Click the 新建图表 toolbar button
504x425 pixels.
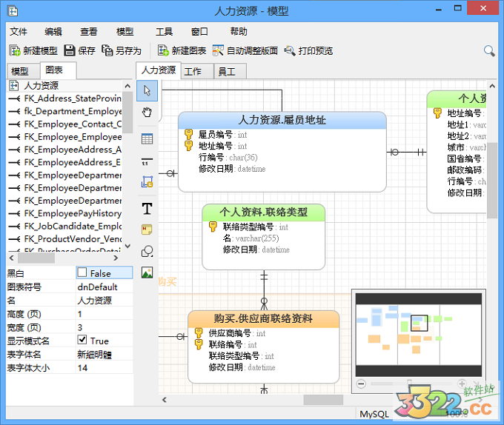pos(182,50)
